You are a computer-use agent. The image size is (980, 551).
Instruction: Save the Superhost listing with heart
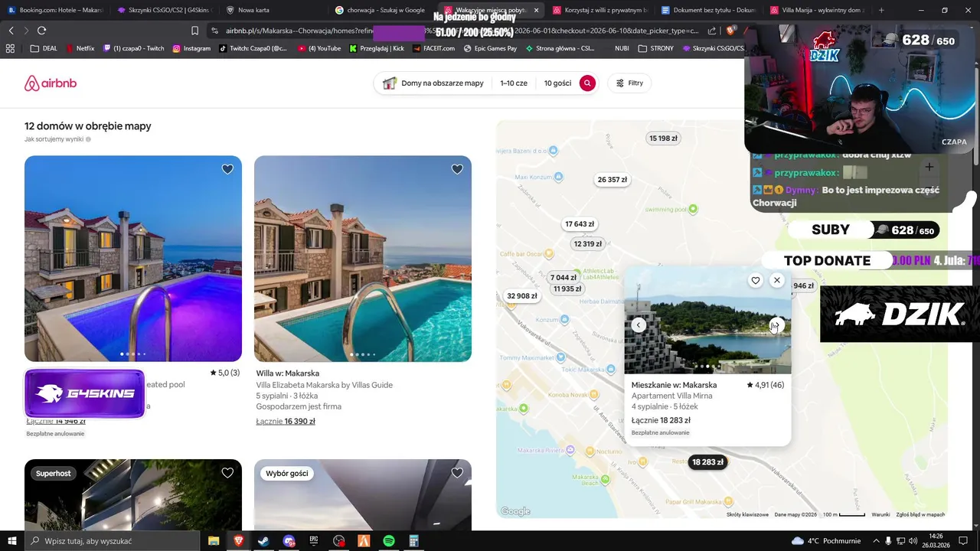227,473
